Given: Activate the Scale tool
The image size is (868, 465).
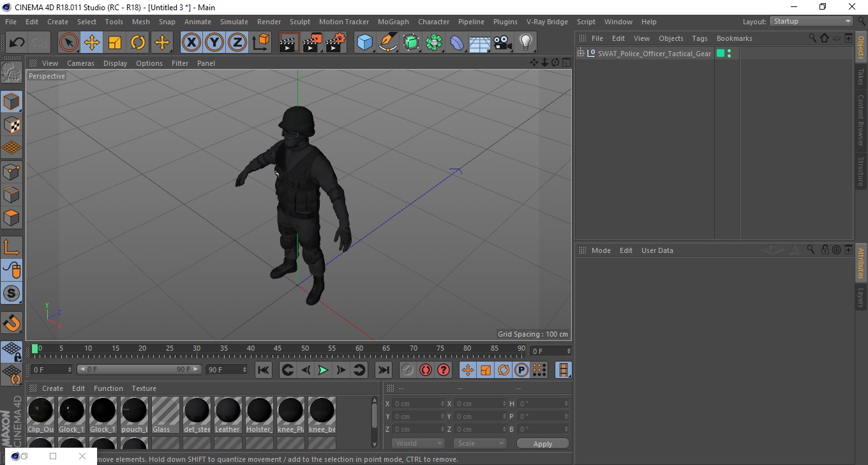Looking at the screenshot, I should (x=115, y=43).
